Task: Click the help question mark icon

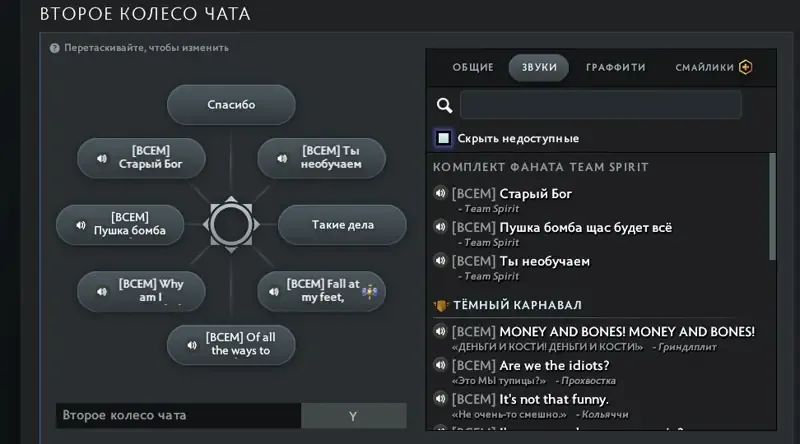Action: (55, 48)
